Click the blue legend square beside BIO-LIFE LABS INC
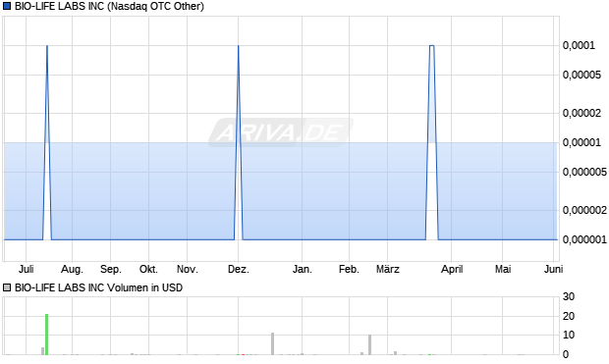Screen dimensions: 609x364 pos(7,6)
